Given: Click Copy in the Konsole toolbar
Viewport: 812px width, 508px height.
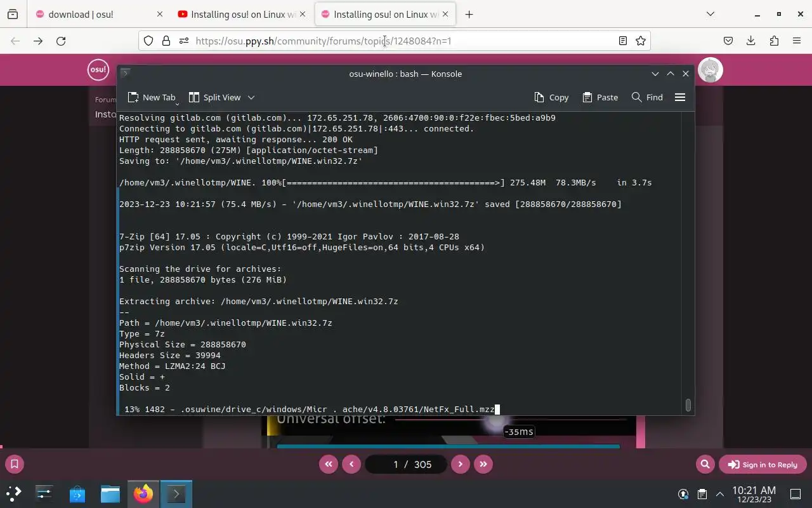Looking at the screenshot, I should coord(551,97).
